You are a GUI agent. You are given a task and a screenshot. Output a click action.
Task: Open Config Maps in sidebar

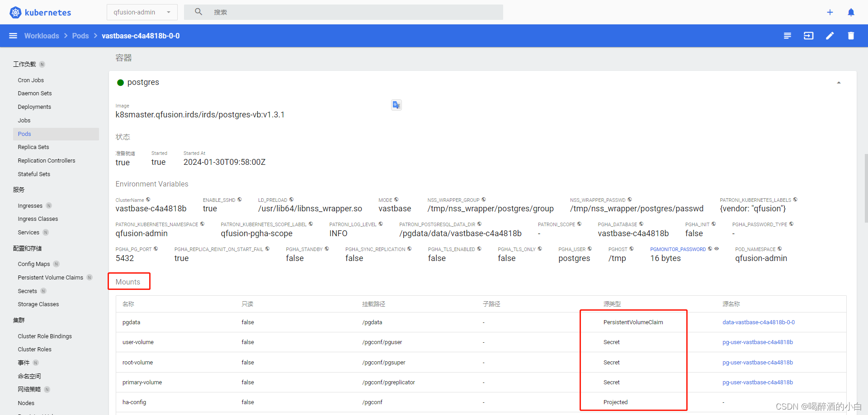point(34,264)
